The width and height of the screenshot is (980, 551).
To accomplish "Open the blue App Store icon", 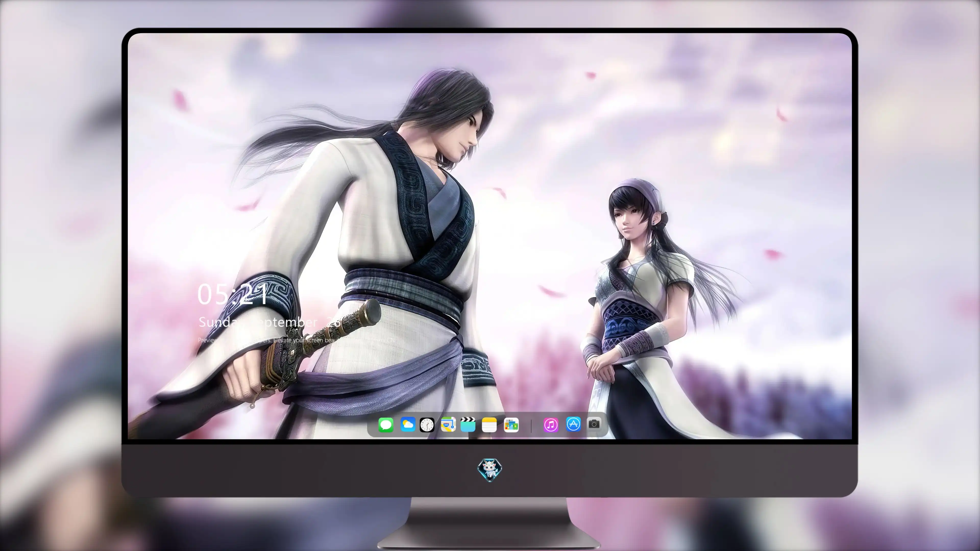I will (x=573, y=424).
